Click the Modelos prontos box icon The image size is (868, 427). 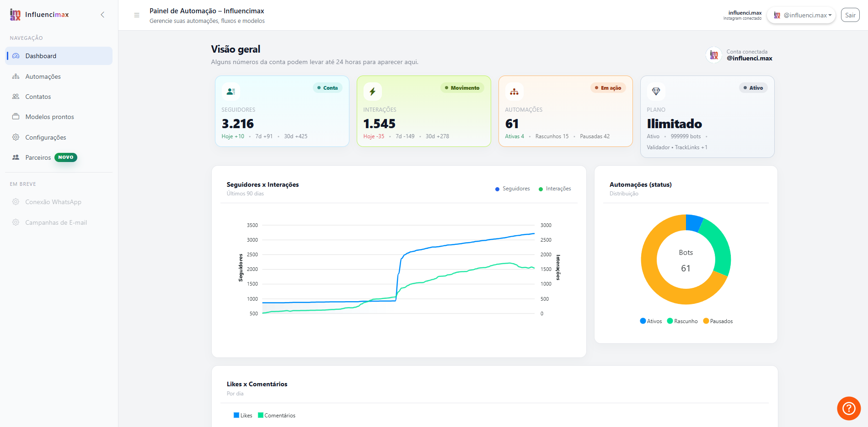pyautogui.click(x=16, y=117)
